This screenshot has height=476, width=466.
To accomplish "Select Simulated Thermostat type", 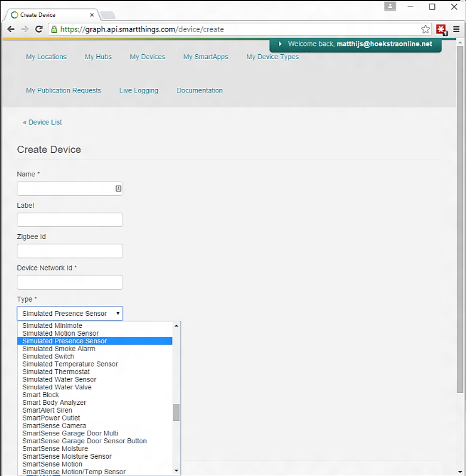I will tap(95, 372).
